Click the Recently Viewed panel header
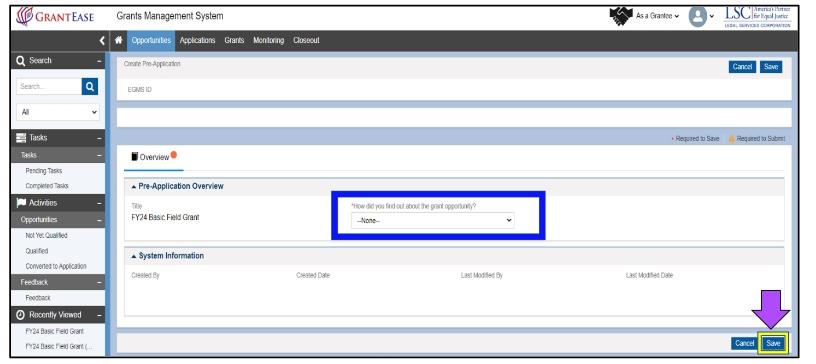 point(58,315)
